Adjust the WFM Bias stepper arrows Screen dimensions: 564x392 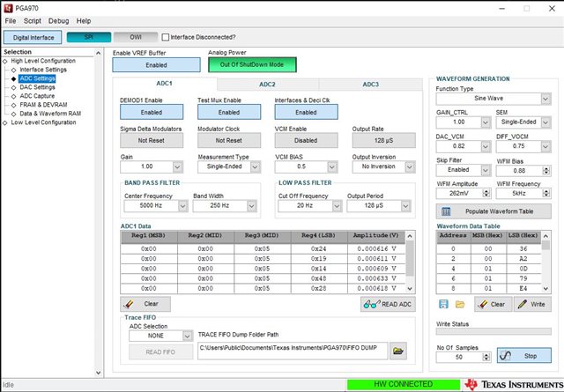point(546,171)
